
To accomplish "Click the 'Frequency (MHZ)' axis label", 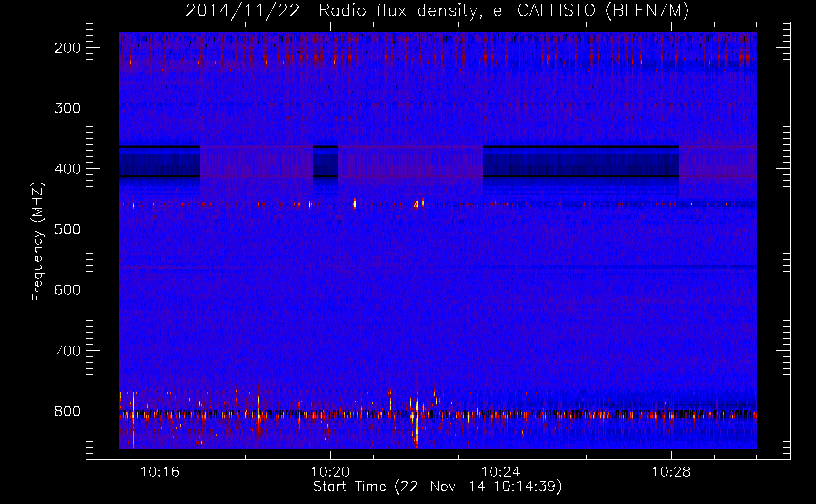I will click(38, 241).
